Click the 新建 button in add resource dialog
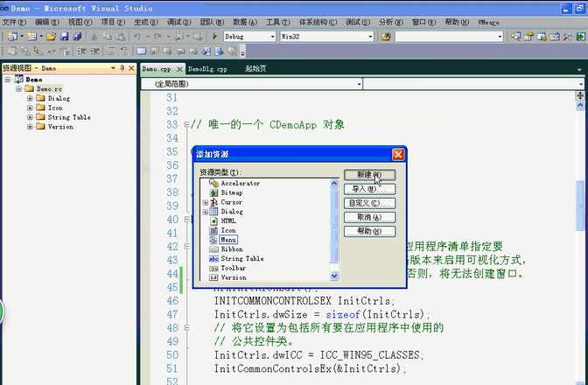588x385 pixels. pos(370,175)
